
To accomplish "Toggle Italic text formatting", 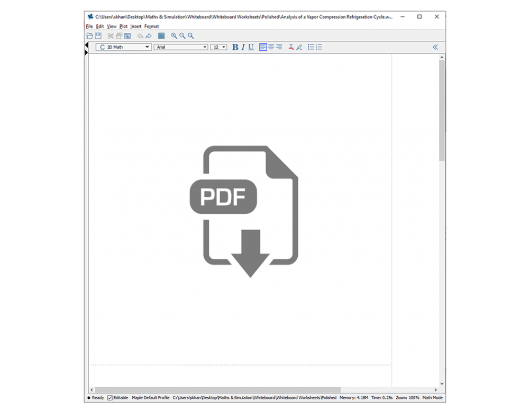I will click(x=243, y=47).
